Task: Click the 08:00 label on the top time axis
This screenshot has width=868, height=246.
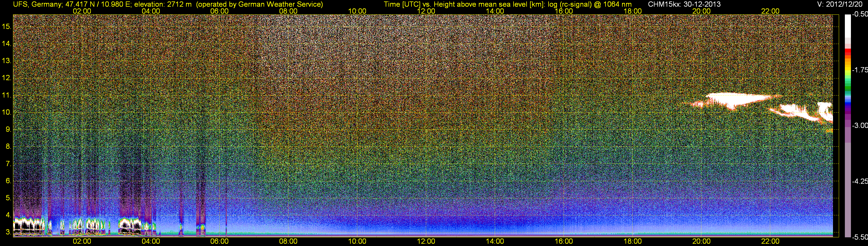Action: (288, 11)
